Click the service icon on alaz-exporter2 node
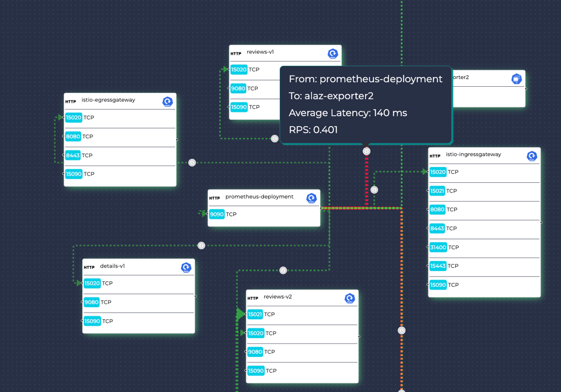561x392 pixels. [x=517, y=79]
